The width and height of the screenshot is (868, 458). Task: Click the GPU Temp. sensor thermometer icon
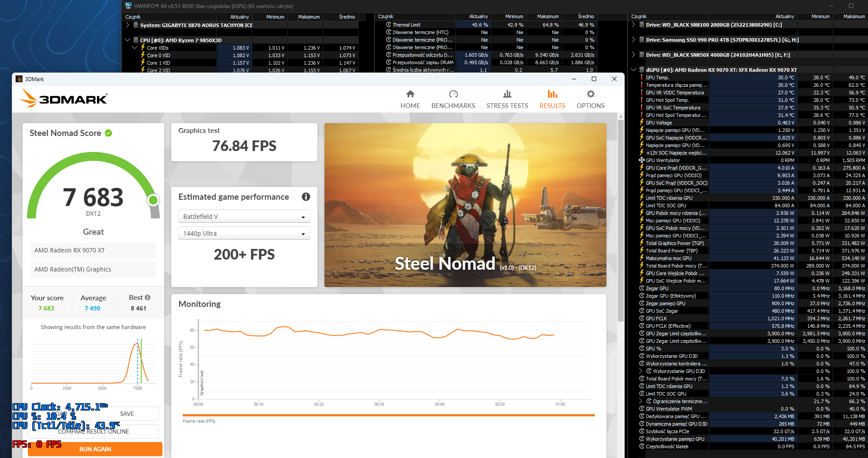642,78
